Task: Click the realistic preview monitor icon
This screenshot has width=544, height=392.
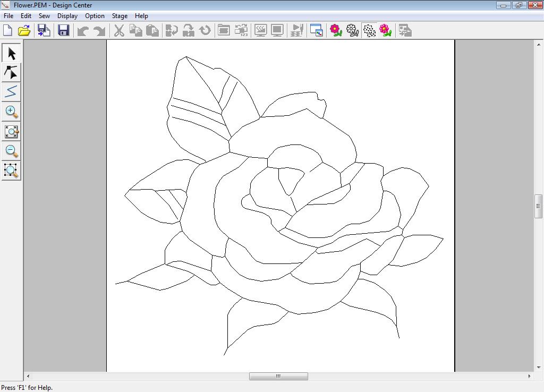Action: (277, 30)
